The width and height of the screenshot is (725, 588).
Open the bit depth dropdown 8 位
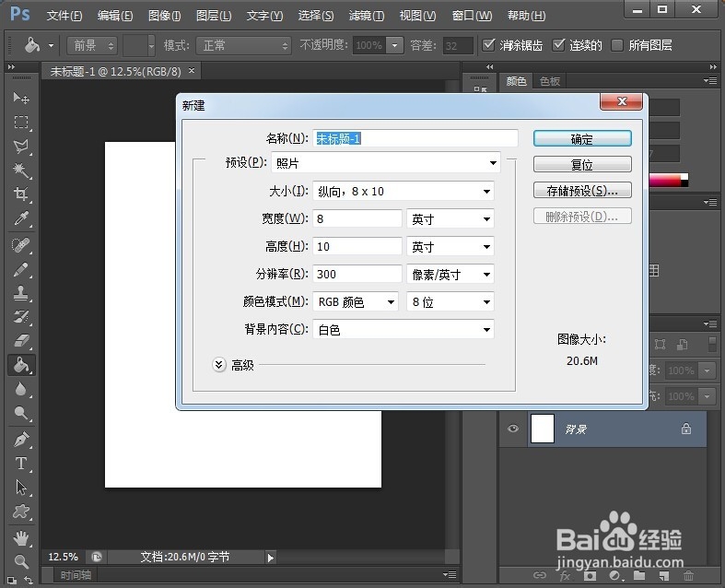tap(450, 302)
